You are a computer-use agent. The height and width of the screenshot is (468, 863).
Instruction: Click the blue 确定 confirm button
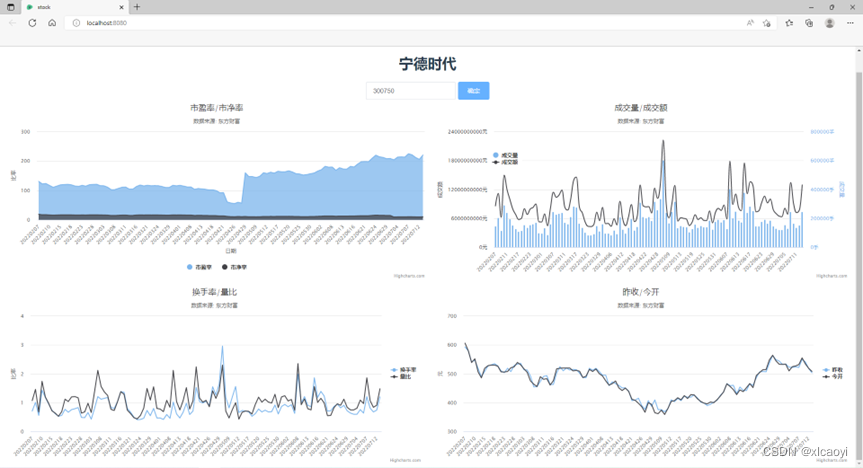[x=473, y=91]
